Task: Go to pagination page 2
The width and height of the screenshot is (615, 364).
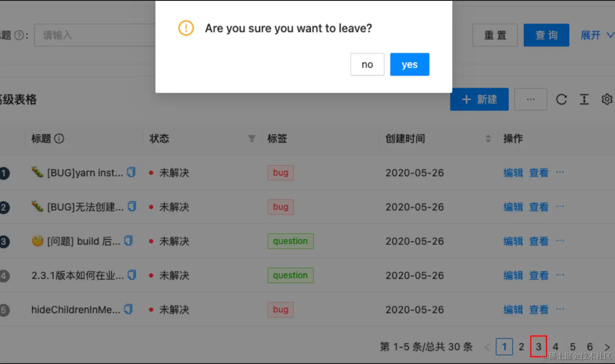Action: click(x=521, y=347)
